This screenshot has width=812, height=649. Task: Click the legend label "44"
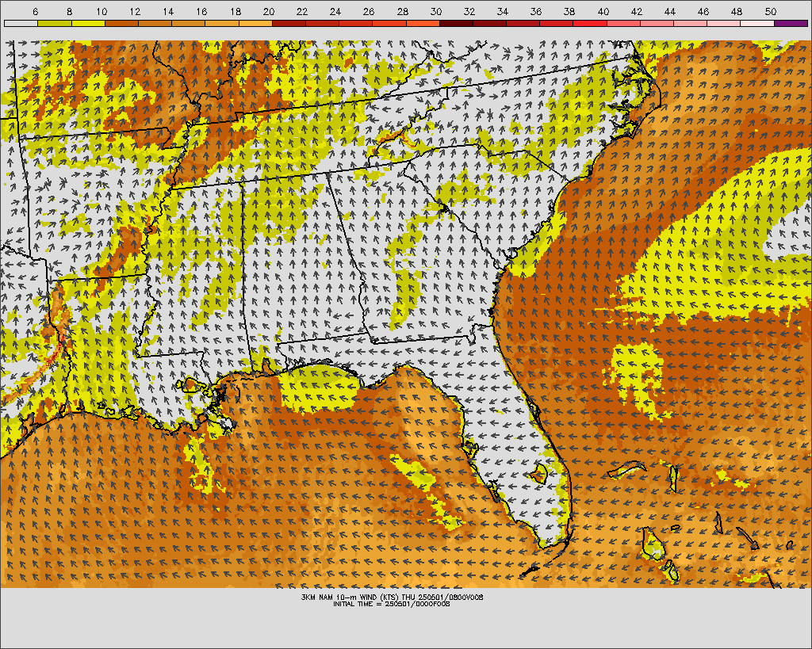point(669,11)
